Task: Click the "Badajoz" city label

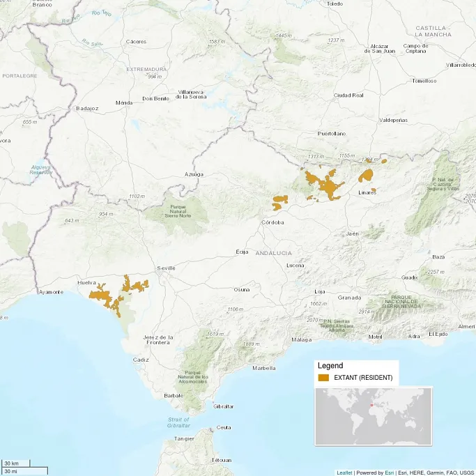Action: click(87, 109)
